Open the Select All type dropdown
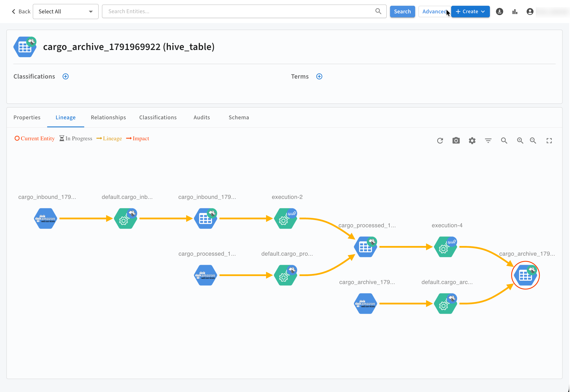The width and height of the screenshot is (570, 392). [x=66, y=12]
